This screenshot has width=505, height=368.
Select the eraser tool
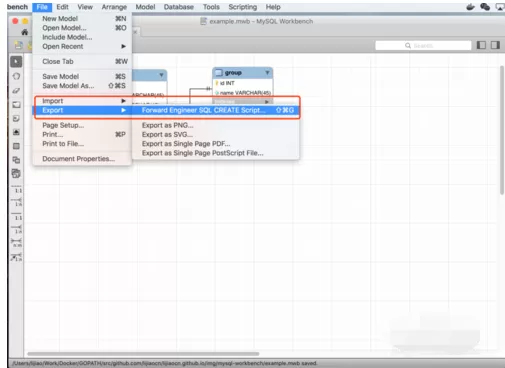pyautogui.click(x=16, y=90)
